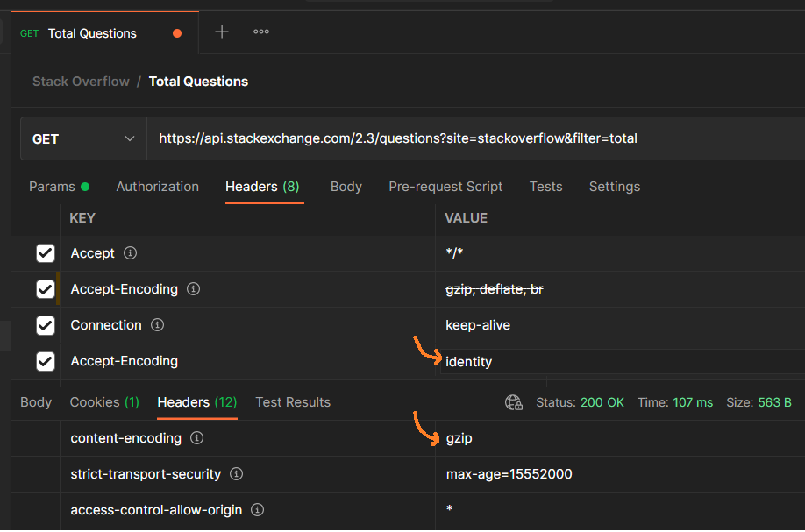Image resolution: width=805 pixels, height=532 pixels.
Task: Click the KEY column header
Action: tap(82, 218)
